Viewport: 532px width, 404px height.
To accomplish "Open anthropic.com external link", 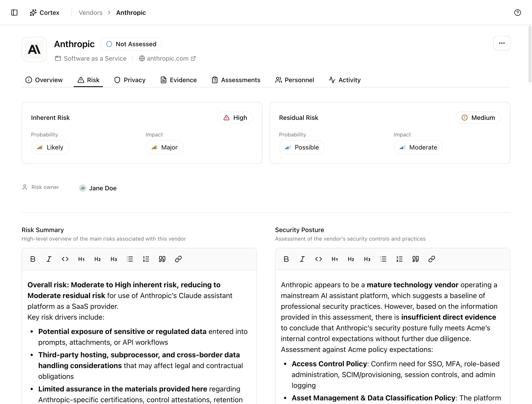I will pyautogui.click(x=167, y=58).
